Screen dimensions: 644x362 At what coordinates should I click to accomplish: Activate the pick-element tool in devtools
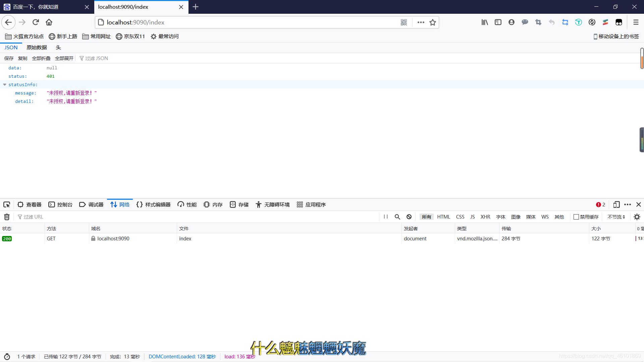point(7,204)
